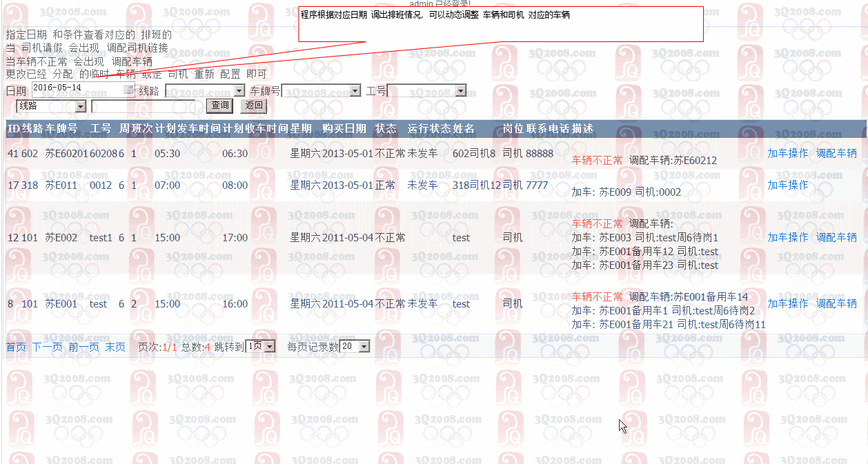Click the 购买日期 column header
This screenshot has width=868, height=464.
(x=344, y=128)
